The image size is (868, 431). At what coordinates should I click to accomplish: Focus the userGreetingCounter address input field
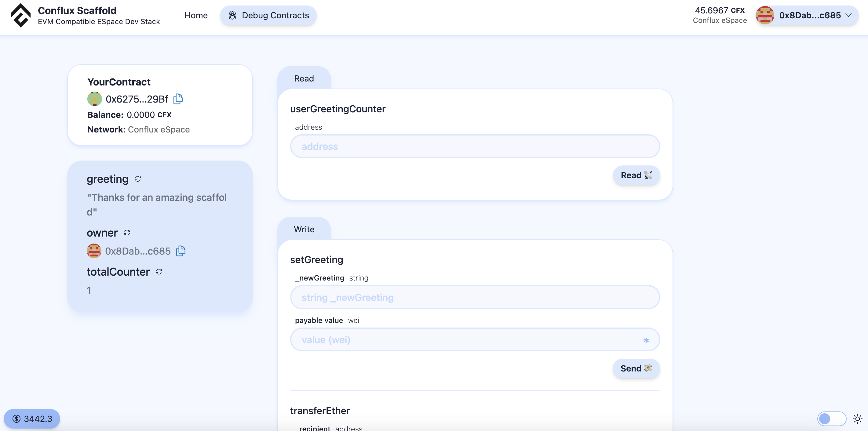click(474, 147)
